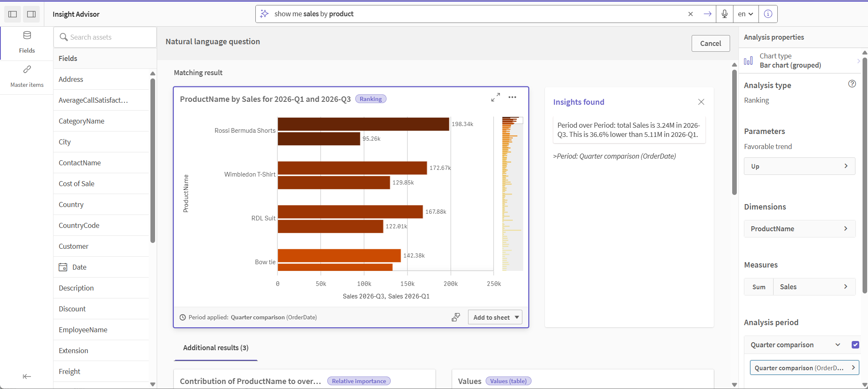The width and height of the screenshot is (868, 389).
Task: Click the period applied clock icon
Action: tap(183, 317)
